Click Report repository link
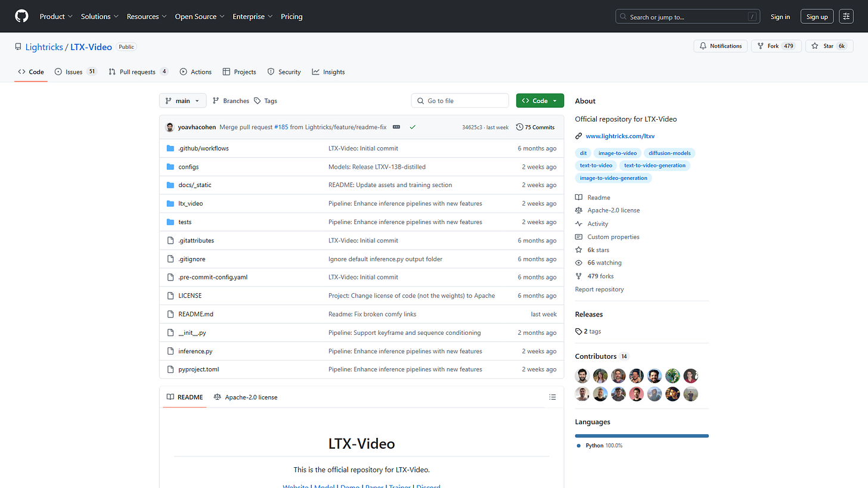Screen dimensions: 868x488 click(599, 290)
